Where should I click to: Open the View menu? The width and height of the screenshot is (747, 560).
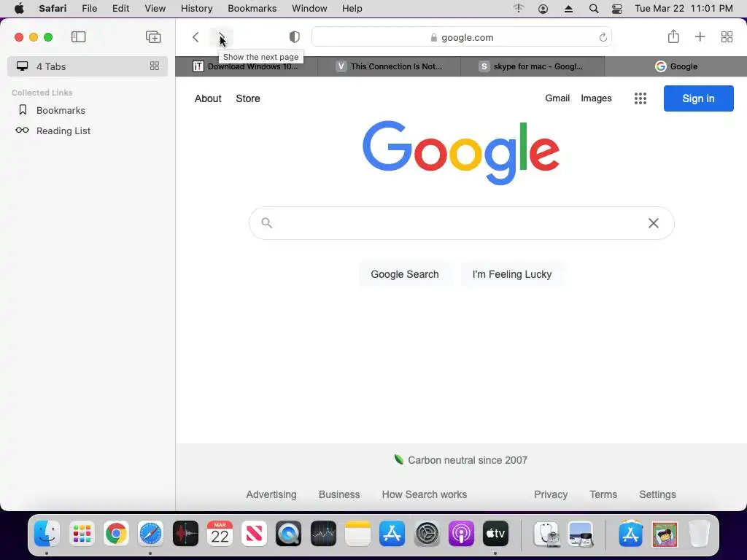(155, 9)
